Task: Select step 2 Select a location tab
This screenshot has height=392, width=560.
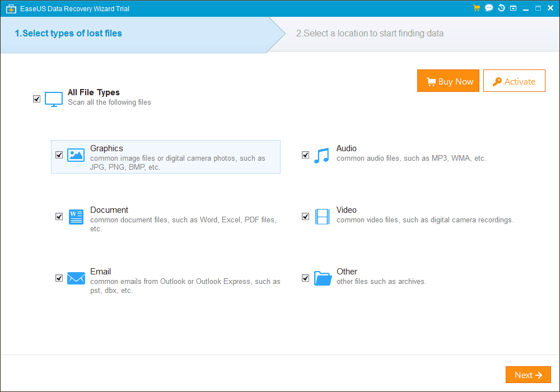Action: pyautogui.click(x=370, y=34)
